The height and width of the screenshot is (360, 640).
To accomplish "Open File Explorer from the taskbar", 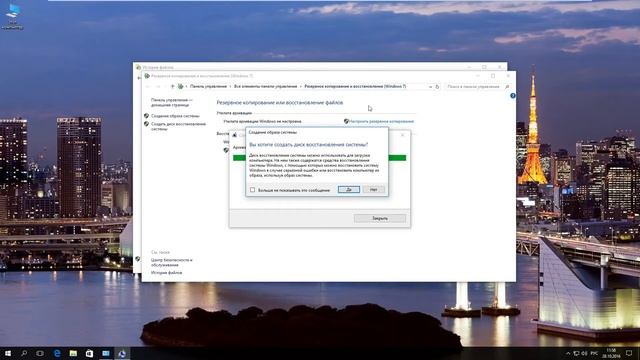I will point(73,353).
